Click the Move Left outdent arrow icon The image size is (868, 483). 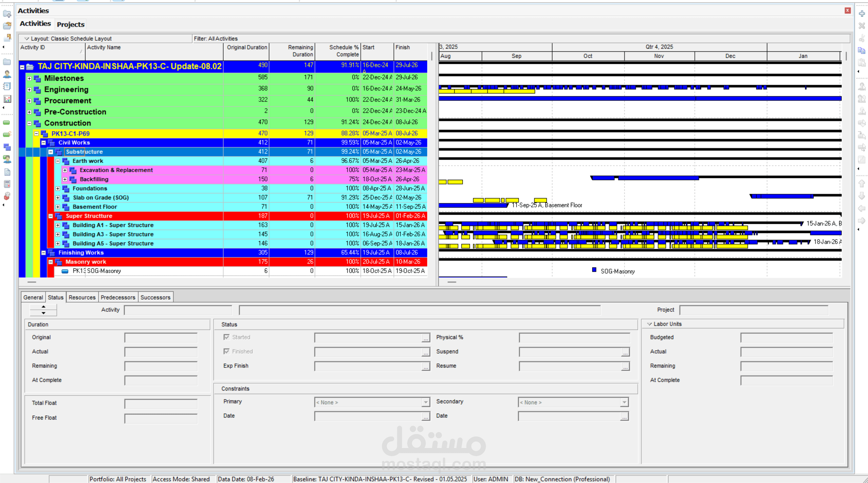tap(862, 208)
